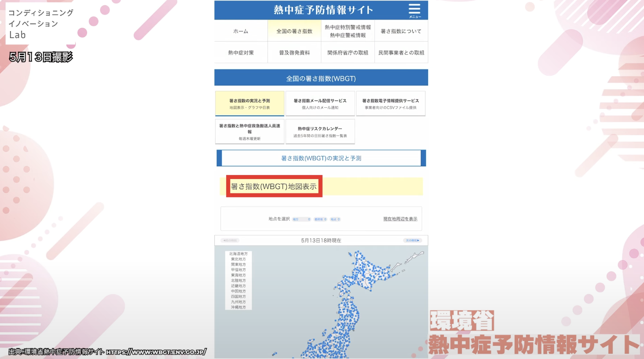Open the 地点 location dropdown

point(335,219)
